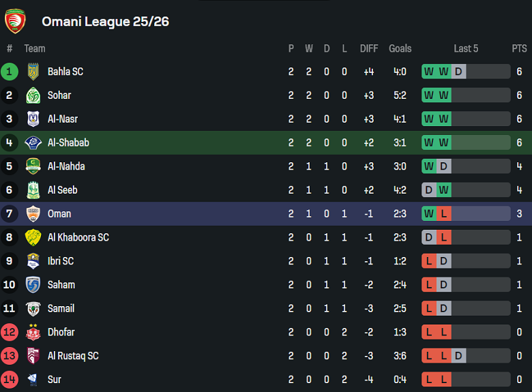Select Al-Nasr team badge
Image resolution: width=532 pixels, height=392 pixels.
[x=33, y=119]
